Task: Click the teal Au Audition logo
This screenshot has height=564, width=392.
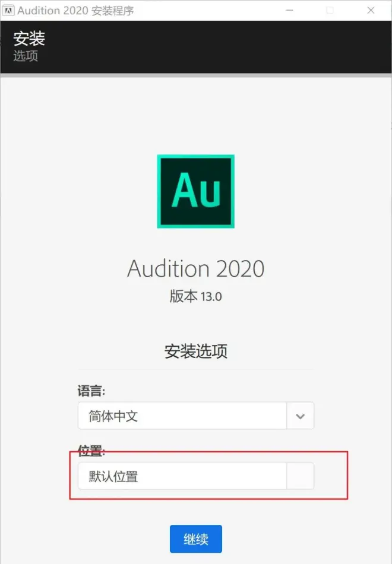Action: pos(195,191)
